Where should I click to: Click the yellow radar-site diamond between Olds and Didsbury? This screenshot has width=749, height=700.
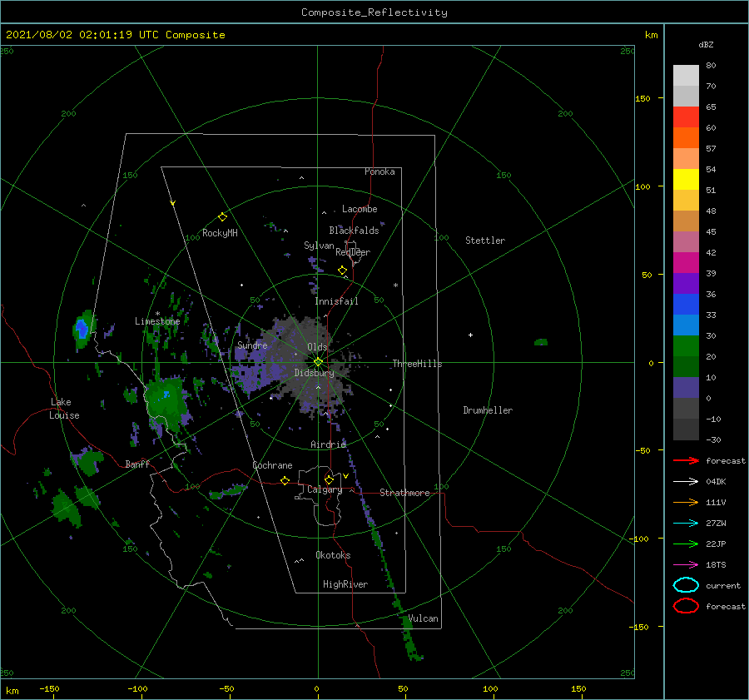click(x=318, y=362)
